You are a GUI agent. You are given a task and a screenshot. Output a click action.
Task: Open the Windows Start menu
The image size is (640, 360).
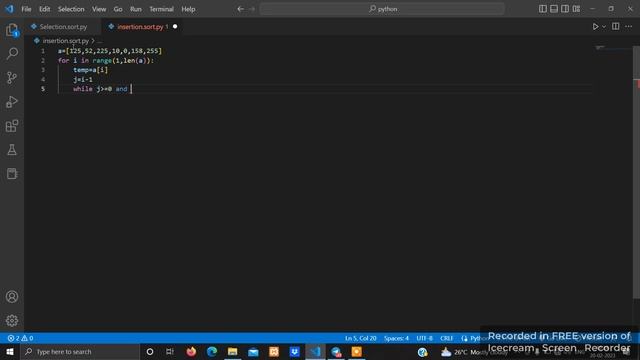click(9, 351)
